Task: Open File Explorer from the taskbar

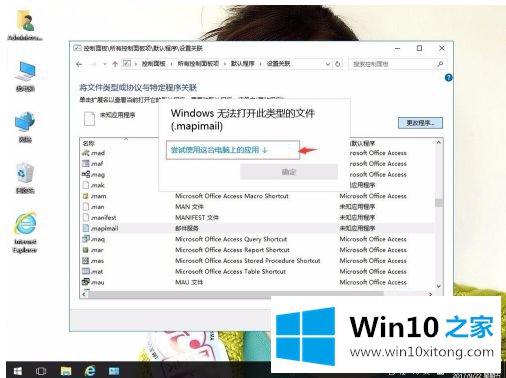Action: [66, 371]
